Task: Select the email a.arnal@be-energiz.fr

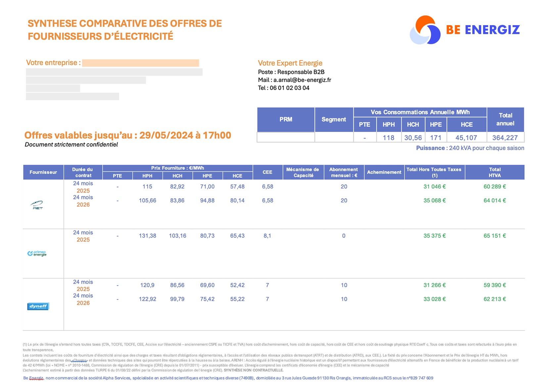Action: pos(302,80)
